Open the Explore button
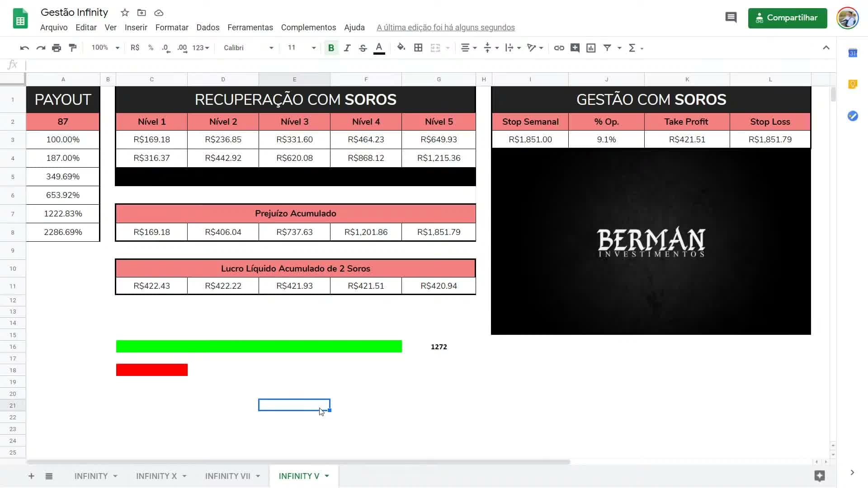This screenshot has width=868, height=488. pyautogui.click(x=820, y=476)
